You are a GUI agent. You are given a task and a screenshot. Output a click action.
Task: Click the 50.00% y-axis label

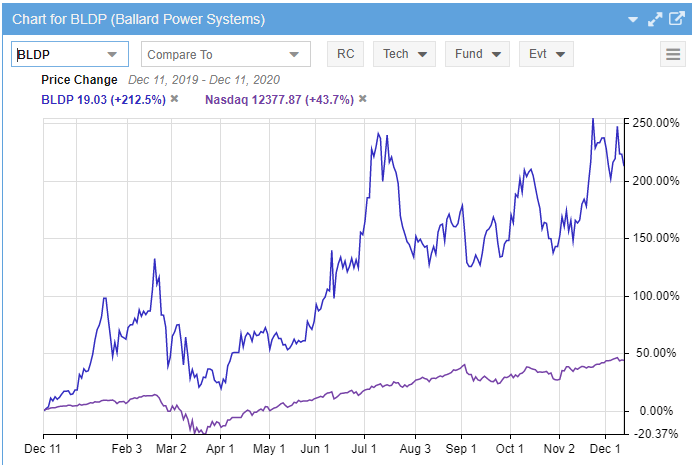[656, 353]
